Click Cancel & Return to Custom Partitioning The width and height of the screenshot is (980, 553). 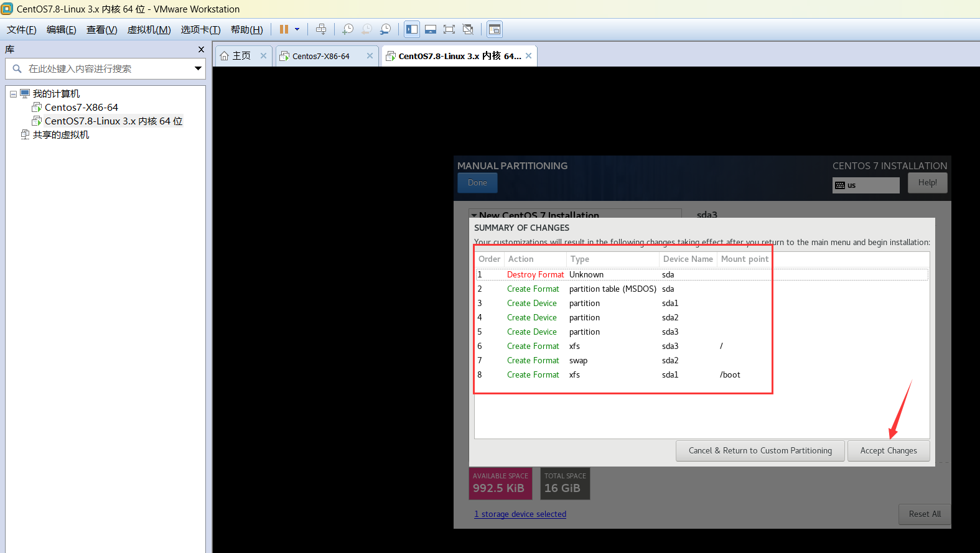(760, 451)
